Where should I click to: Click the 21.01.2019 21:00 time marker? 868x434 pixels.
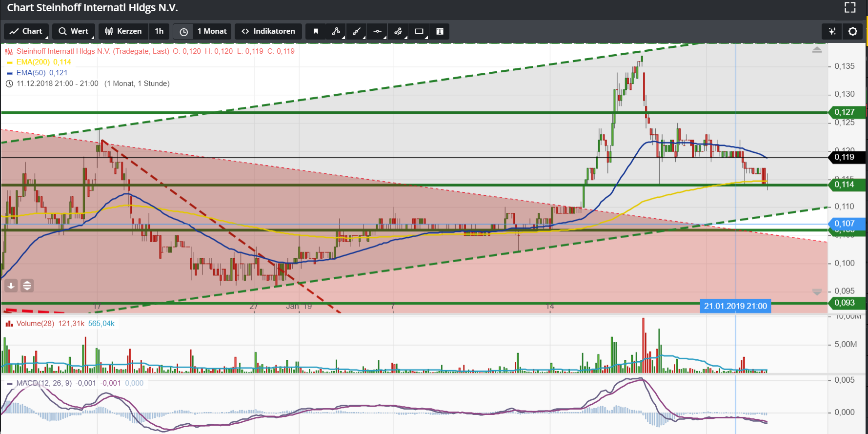click(735, 306)
